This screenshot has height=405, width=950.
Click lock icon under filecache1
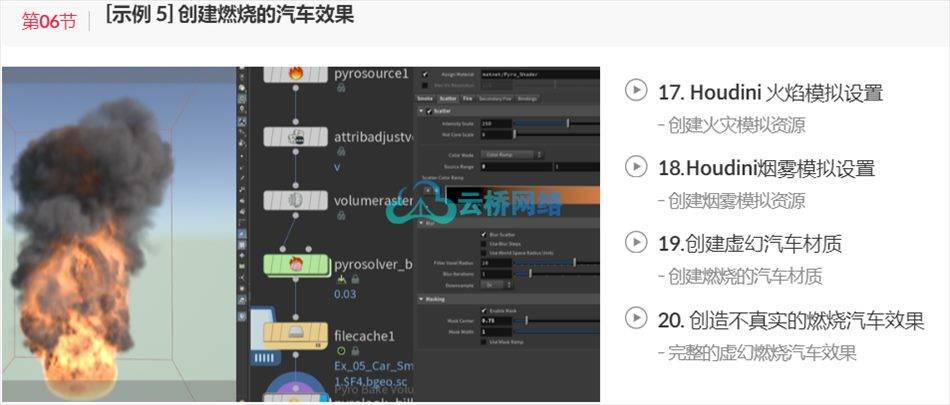(x=356, y=350)
